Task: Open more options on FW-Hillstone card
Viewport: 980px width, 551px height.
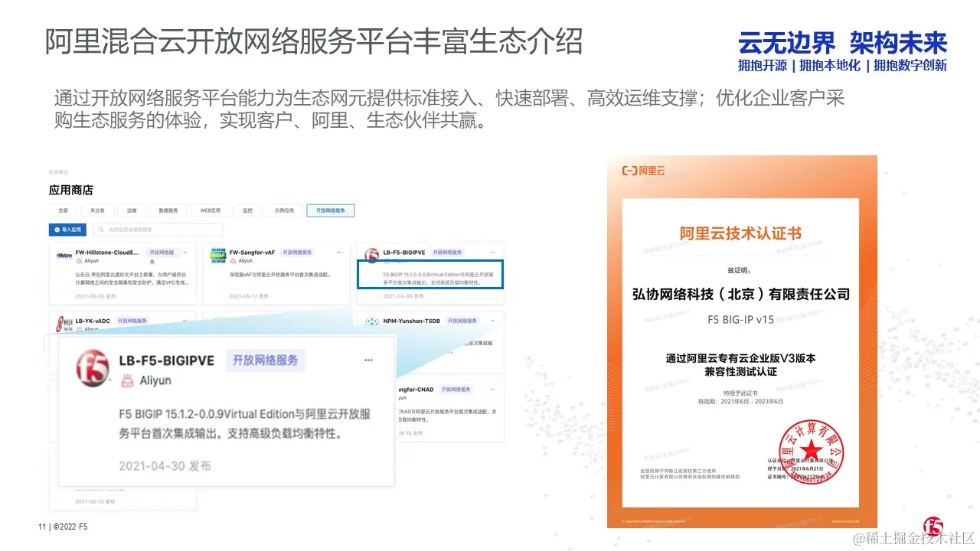Action: pos(185,253)
